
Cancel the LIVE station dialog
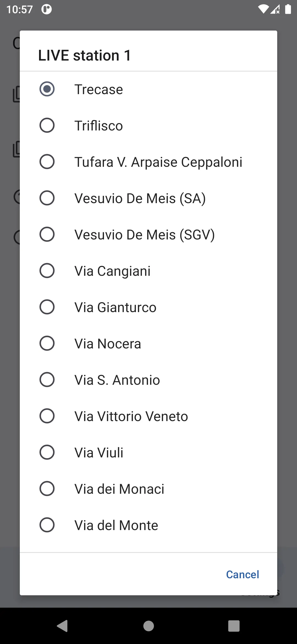pos(243,574)
